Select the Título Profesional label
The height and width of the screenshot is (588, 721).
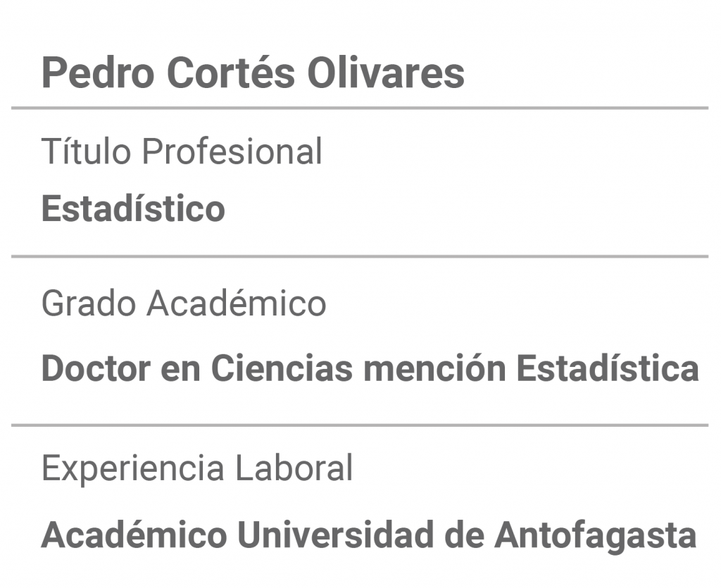[182, 151]
